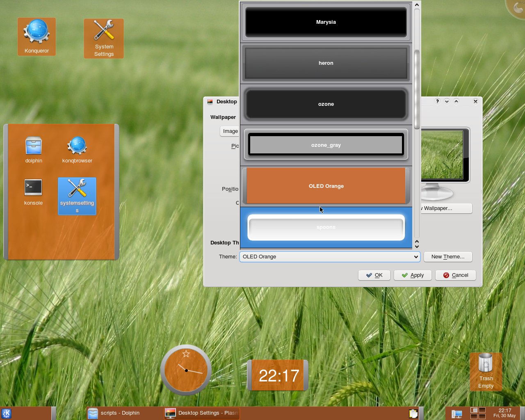525x420 pixels.
Task: Open the Konqueror desktop icon
Action: coord(37,37)
